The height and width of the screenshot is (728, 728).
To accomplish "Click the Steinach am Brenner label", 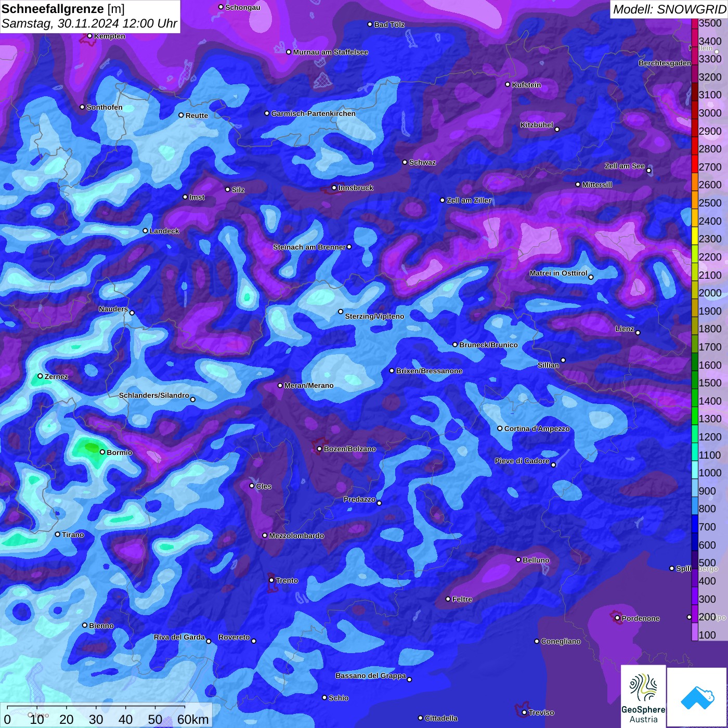I will click(309, 247).
